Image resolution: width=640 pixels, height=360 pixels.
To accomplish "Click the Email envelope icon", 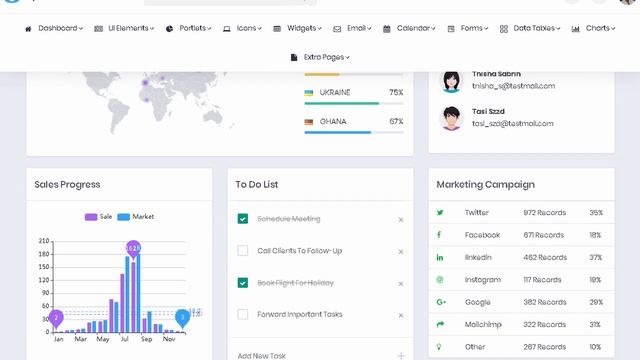I will click(x=337, y=29).
